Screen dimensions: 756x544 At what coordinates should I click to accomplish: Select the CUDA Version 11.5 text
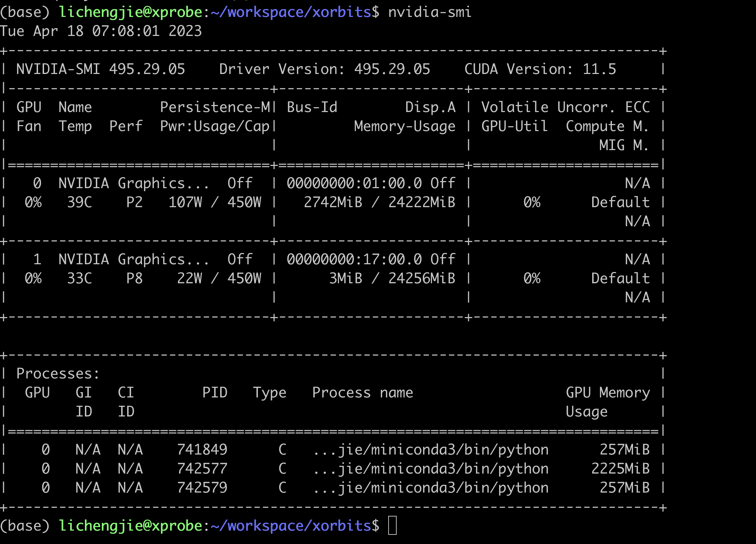tap(540, 69)
